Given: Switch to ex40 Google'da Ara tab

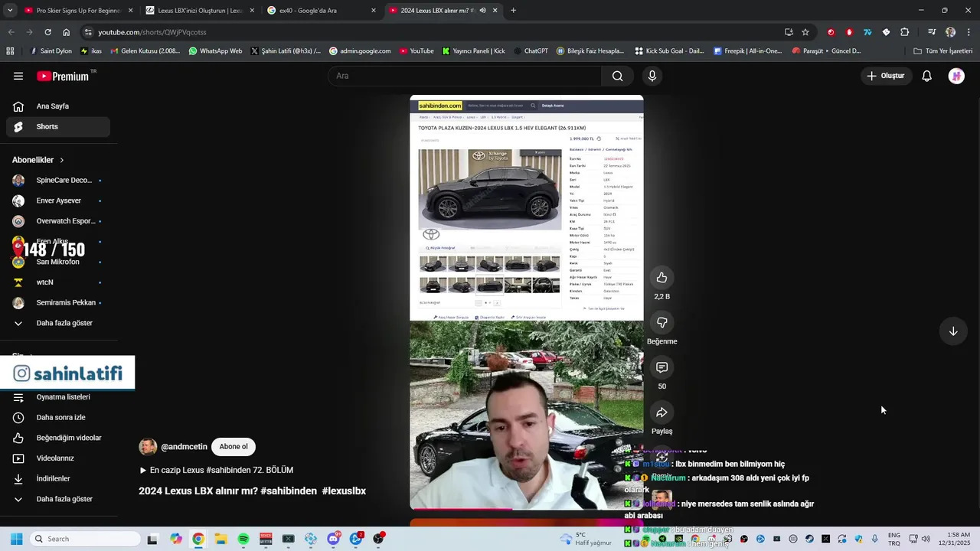Looking at the screenshot, I should pos(322,11).
